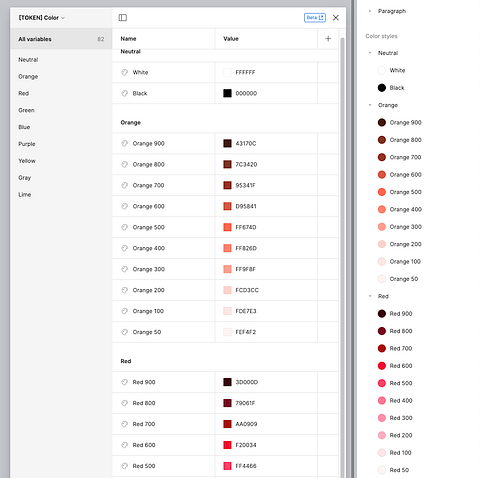Open the Purple group in the sidebar
480x478 pixels.
click(27, 144)
